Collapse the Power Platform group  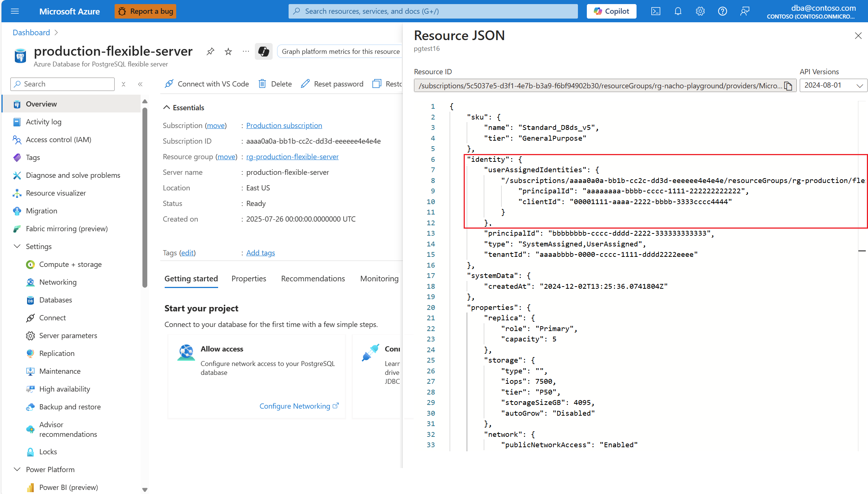(17, 470)
